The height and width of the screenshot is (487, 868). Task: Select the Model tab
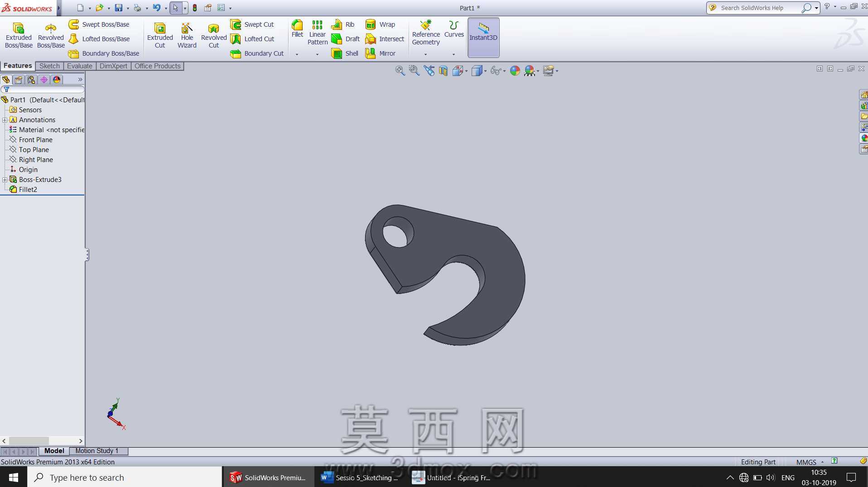click(x=54, y=451)
